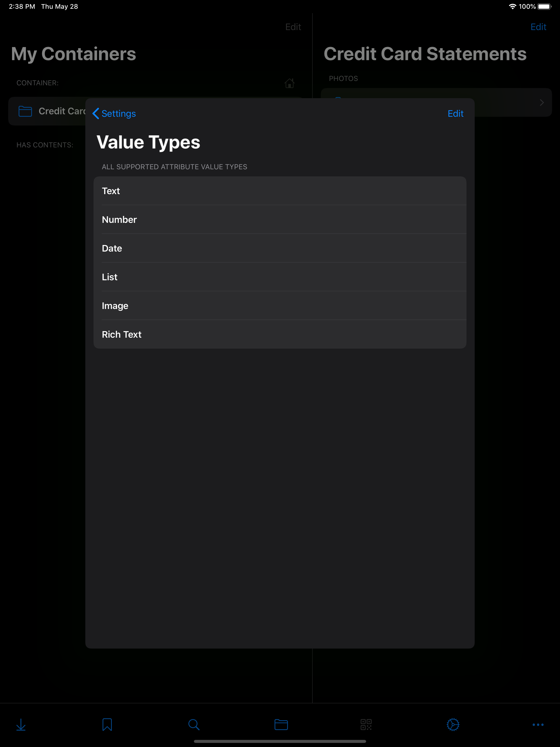The height and width of the screenshot is (747, 560).
Task: Go back to Settings
Action: (114, 113)
